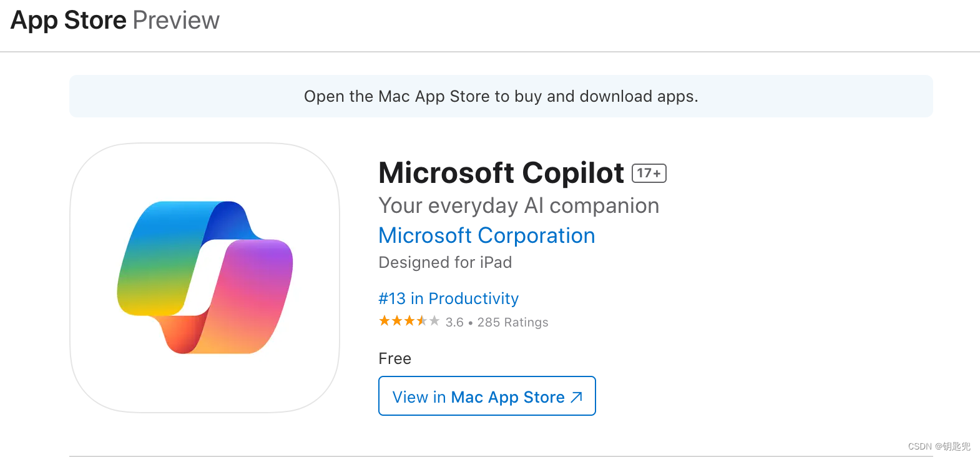
Task: Click the half-filled fourth rating star
Action: pyautogui.click(x=422, y=321)
